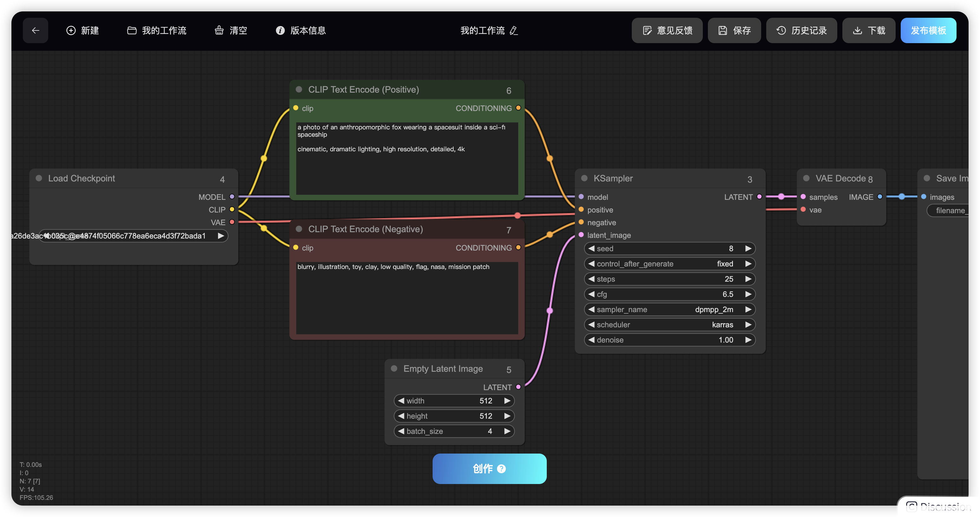Open 我的工作流 in toolbar
Screen dimensions: 980x517
tap(157, 30)
